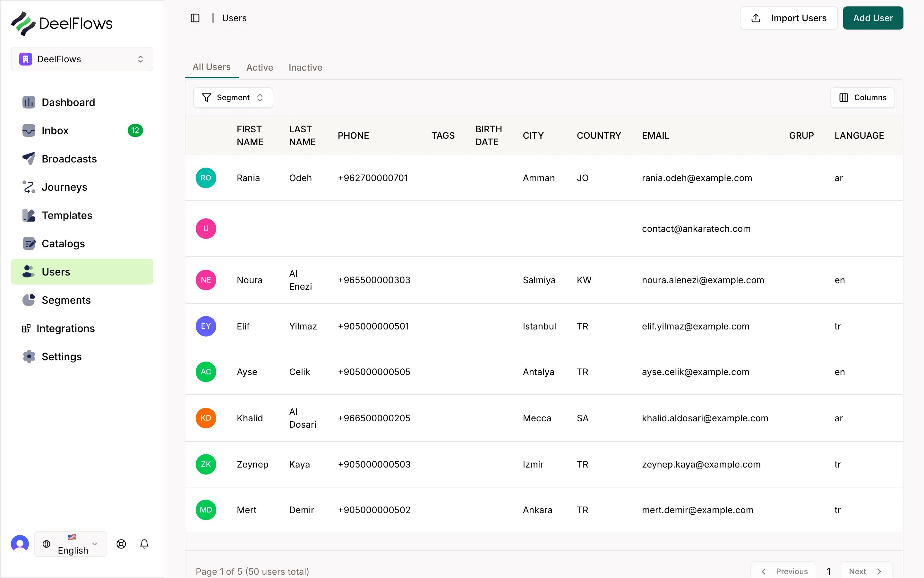Image resolution: width=924 pixels, height=578 pixels.
Task: Open Dashboard from the sidebar
Action: pyautogui.click(x=82, y=102)
